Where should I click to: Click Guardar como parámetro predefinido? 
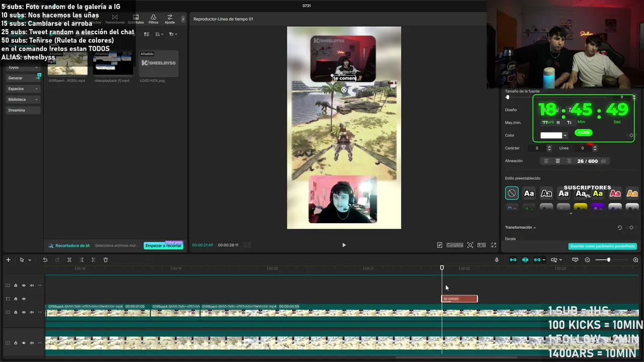click(603, 246)
